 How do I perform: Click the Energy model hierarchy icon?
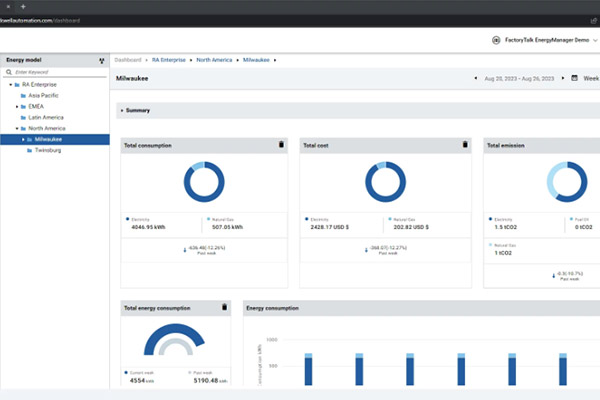(x=101, y=60)
